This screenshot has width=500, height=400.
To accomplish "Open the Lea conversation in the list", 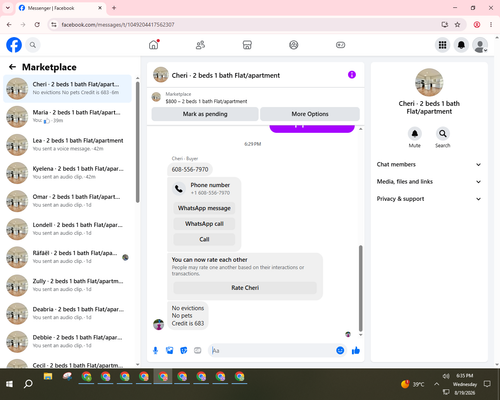I will click(x=67, y=145).
